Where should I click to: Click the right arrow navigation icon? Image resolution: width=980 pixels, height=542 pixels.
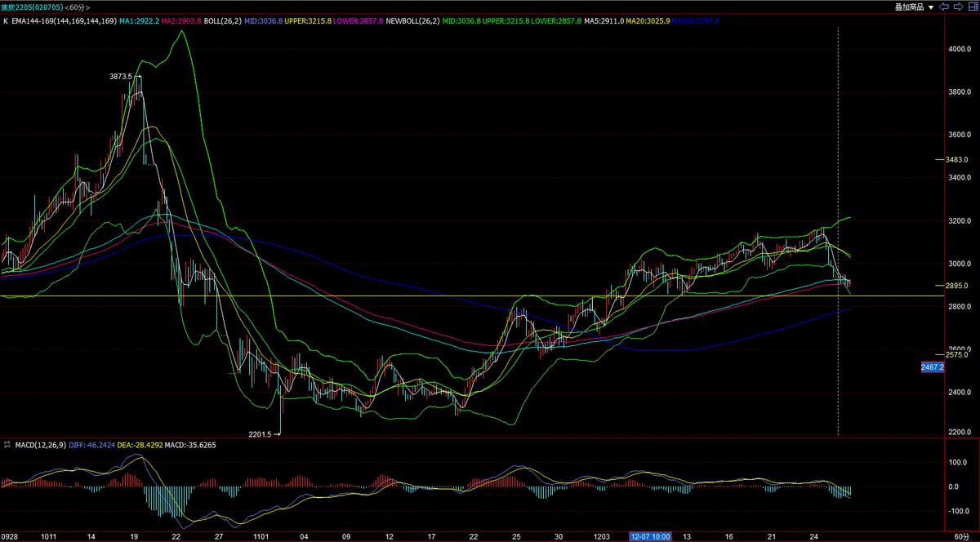(x=959, y=7)
